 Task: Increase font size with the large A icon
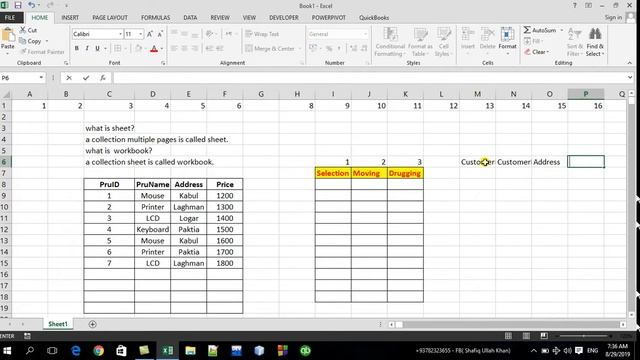[150, 34]
